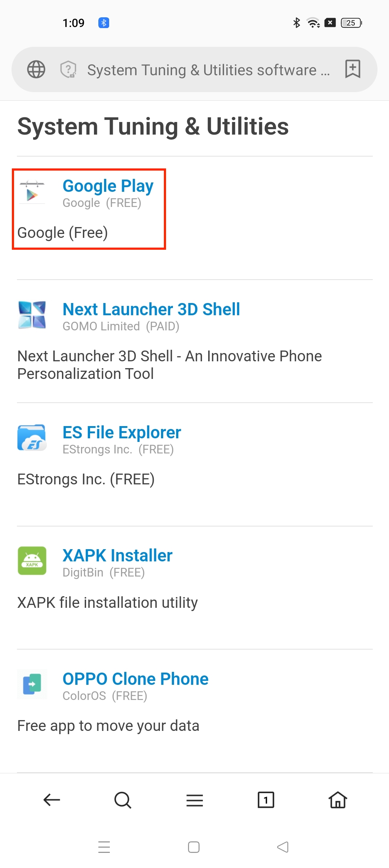
Task: Go to browser home page
Action: (337, 800)
